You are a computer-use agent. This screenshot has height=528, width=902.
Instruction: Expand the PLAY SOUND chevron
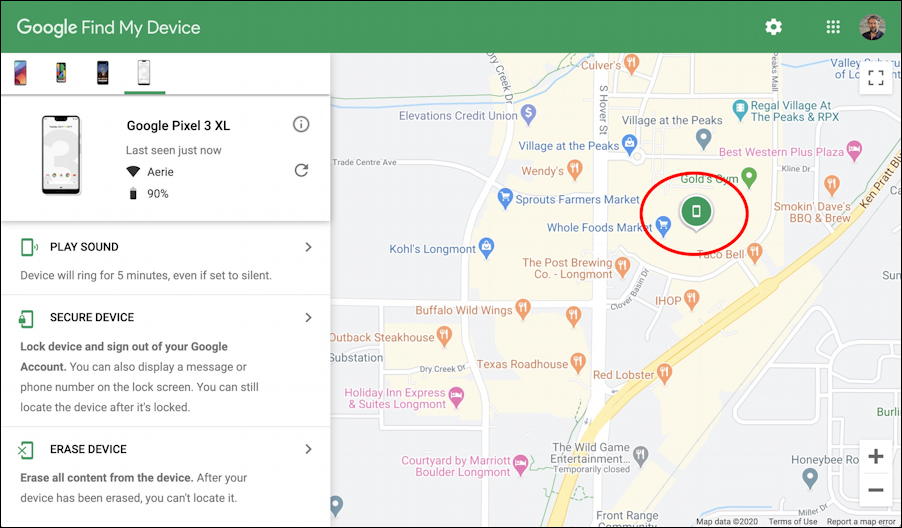pos(308,247)
